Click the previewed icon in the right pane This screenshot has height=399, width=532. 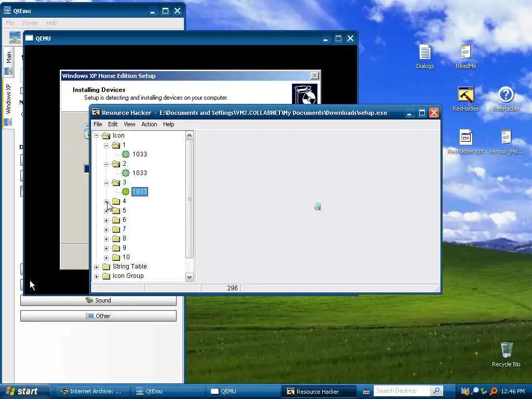(x=317, y=207)
